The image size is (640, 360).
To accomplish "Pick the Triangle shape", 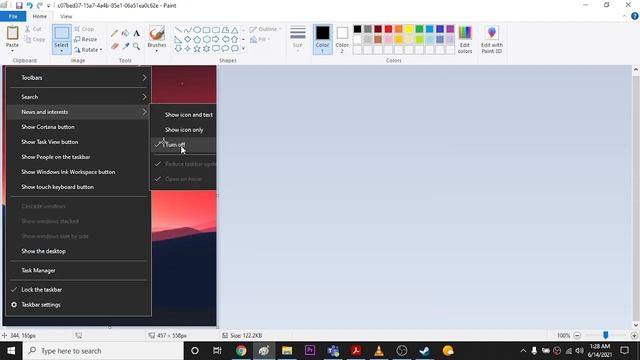I will pyautogui.click(x=235, y=30).
